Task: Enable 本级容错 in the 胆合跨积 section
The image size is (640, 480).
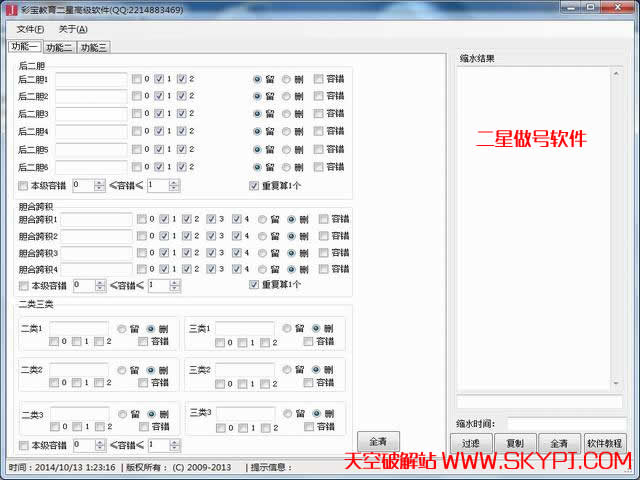Action: [23, 286]
